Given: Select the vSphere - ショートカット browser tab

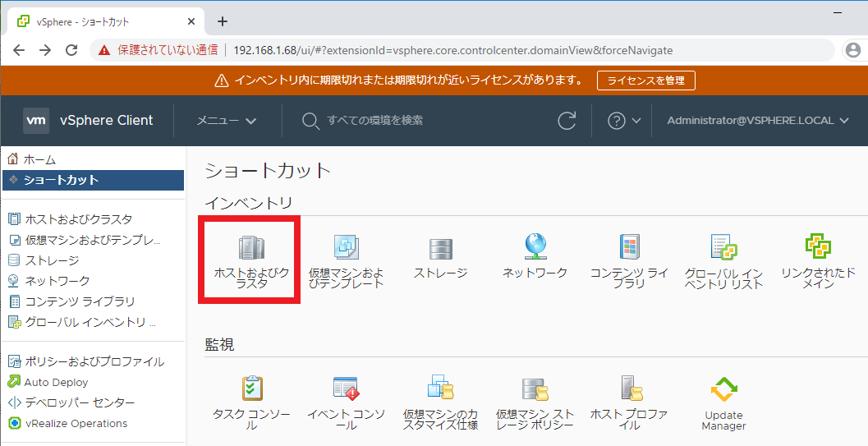Looking at the screenshot, I should click(106, 21).
